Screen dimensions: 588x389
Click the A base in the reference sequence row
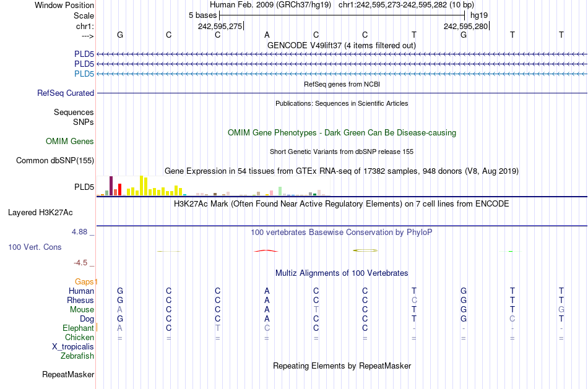click(267, 35)
